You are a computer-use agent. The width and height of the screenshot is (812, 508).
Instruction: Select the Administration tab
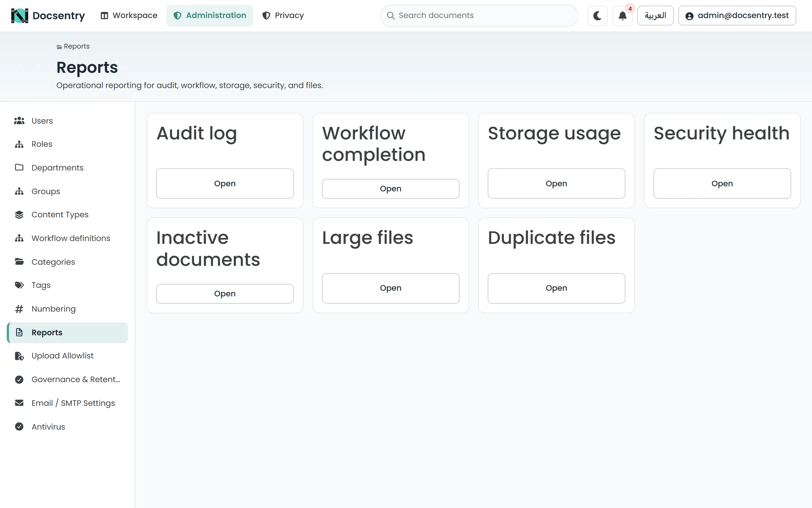(210, 16)
